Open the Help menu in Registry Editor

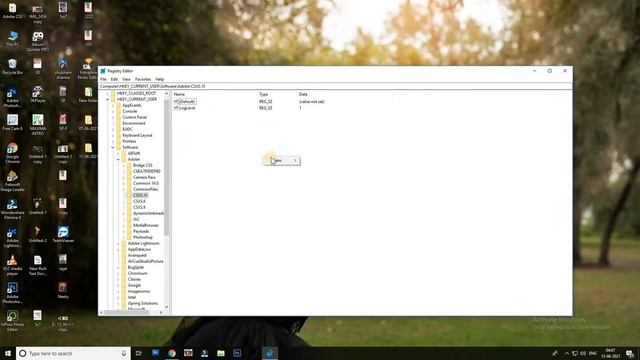pyautogui.click(x=160, y=79)
